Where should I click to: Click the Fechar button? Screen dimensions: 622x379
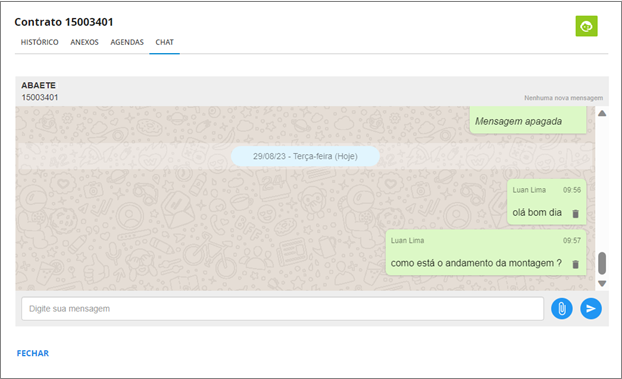[x=33, y=353]
